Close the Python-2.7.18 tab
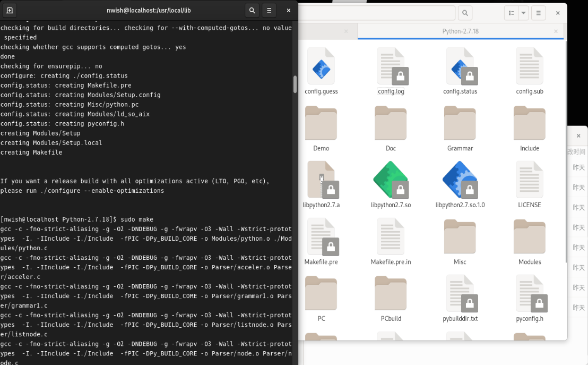This screenshot has width=588, height=365. pyautogui.click(x=556, y=31)
